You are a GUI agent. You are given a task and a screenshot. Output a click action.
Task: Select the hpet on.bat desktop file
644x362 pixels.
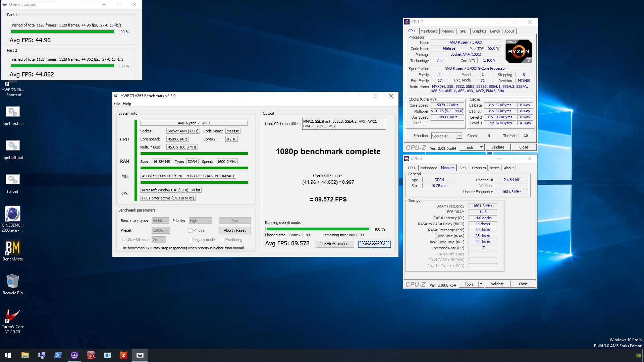tap(12, 116)
